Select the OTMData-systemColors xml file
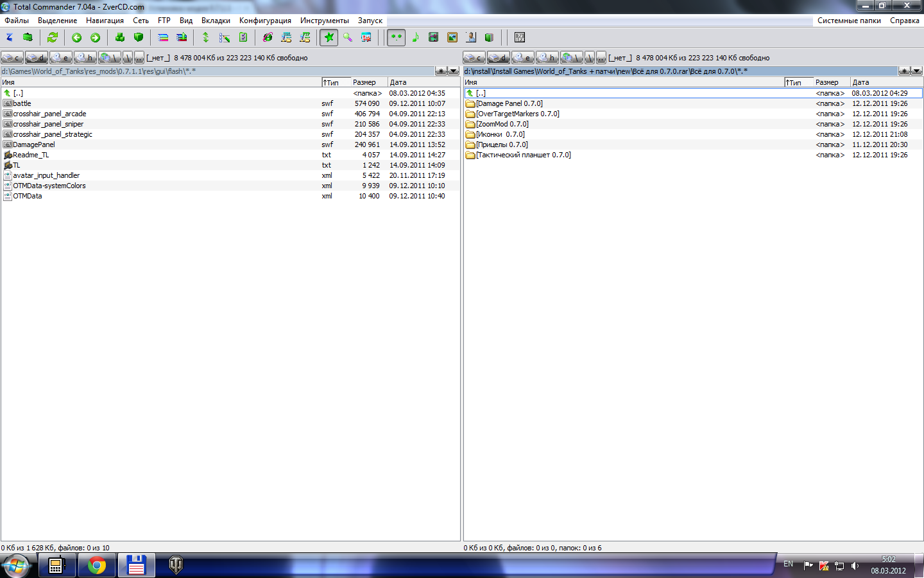This screenshot has height=578, width=924. pyautogui.click(x=230, y=186)
